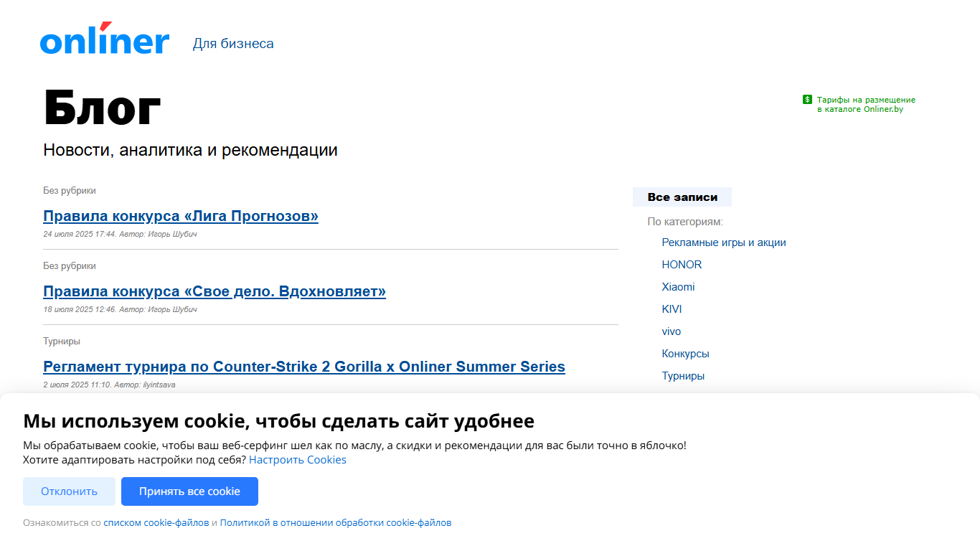The height and width of the screenshot is (551, 980).
Task: Click the green dollar tariff icon
Action: coord(807,100)
